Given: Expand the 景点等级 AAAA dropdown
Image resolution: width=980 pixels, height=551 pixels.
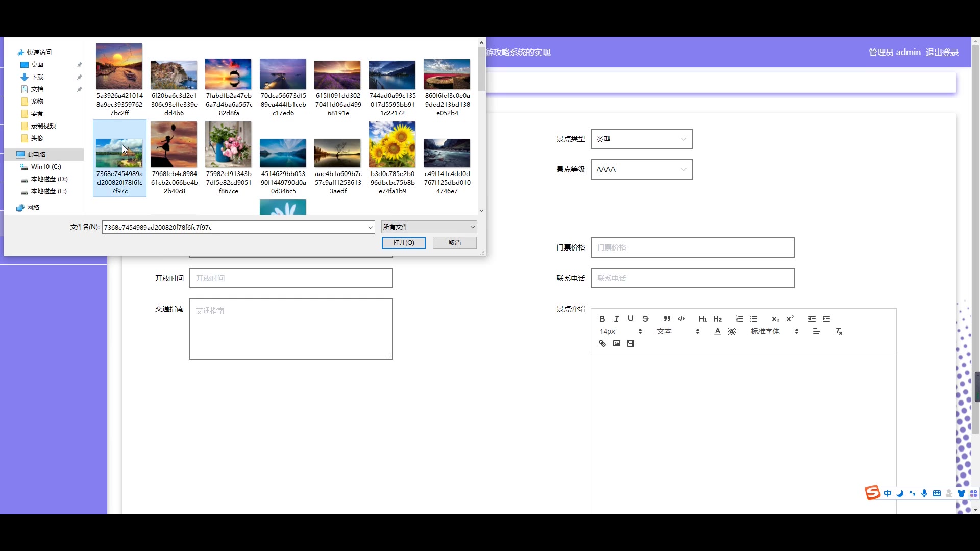Looking at the screenshot, I should (x=641, y=169).
